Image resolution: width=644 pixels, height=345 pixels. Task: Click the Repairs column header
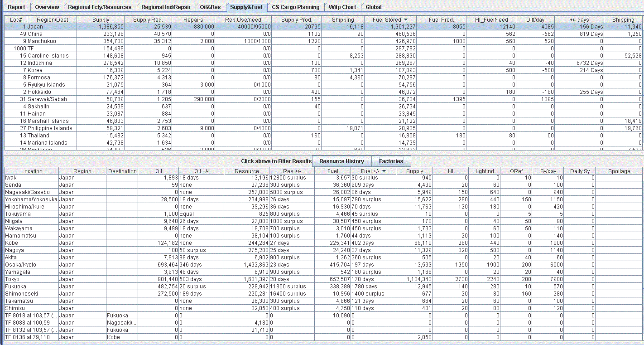[x=193, y=20]
